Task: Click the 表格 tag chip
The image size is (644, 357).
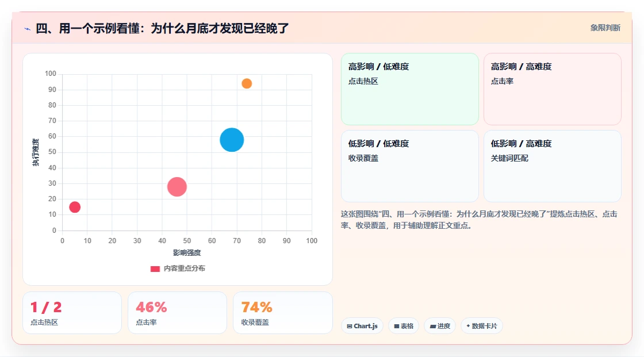Action: tap(404, 326)
